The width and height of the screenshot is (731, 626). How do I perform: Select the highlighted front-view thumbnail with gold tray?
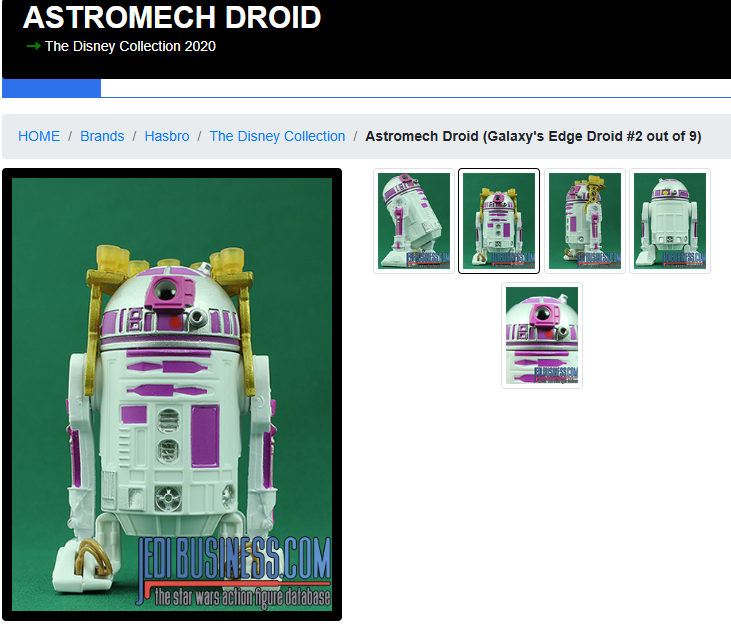click(499, 221)
